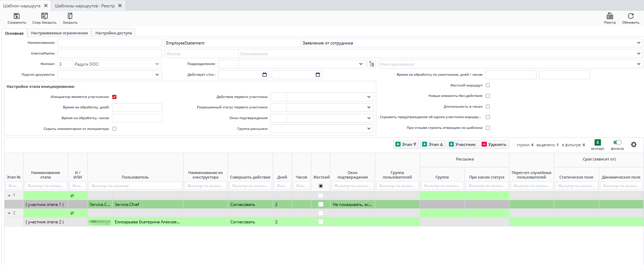Open the Настройки доступа tab

point(113,33)
